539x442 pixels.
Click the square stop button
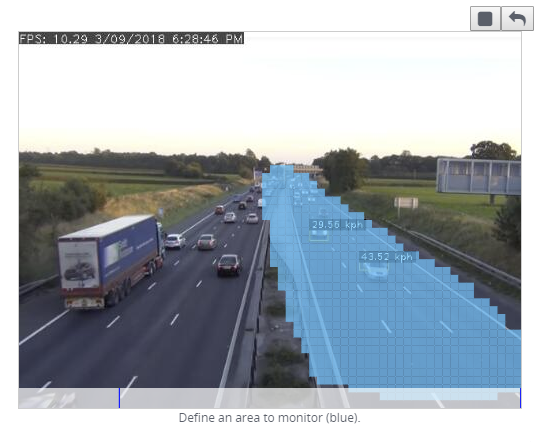(485, 19)
